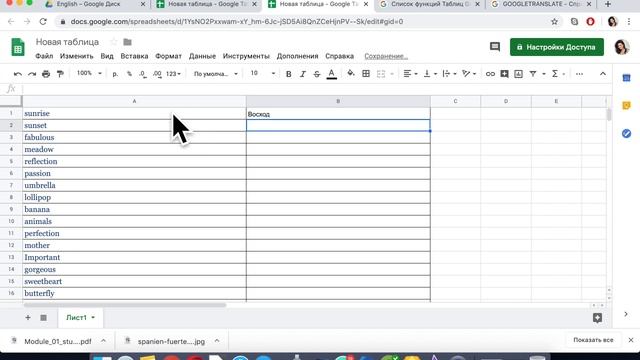Viewport: 640px width, 360px height.
Task: Click the Insert link icon
Action: [x=490, y=74]
